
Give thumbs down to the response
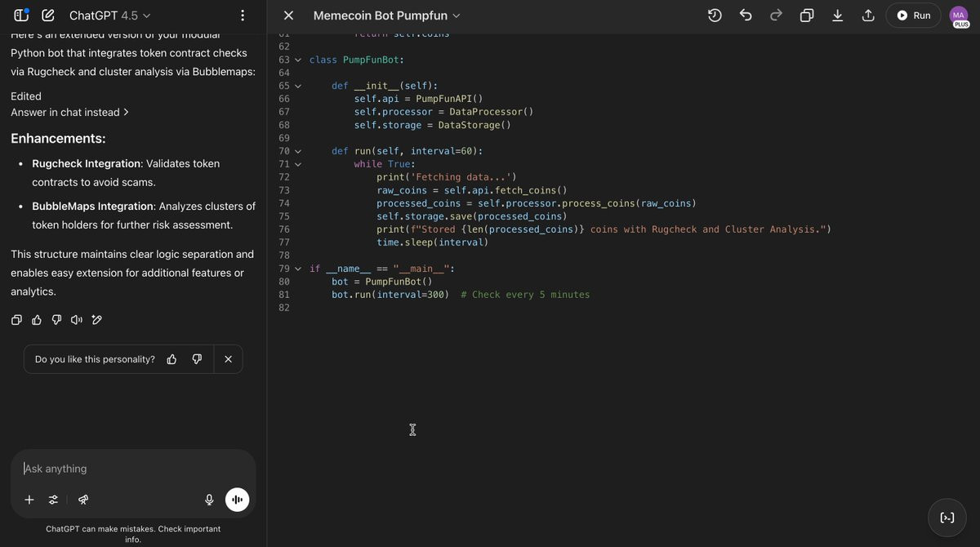56,320
